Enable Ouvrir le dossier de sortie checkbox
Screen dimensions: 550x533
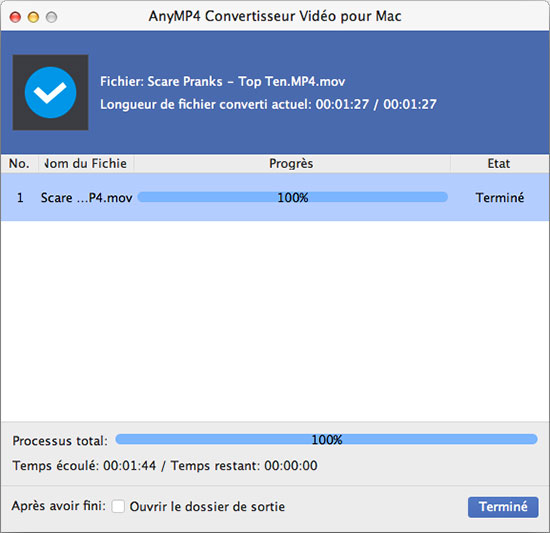pos(118,506)
